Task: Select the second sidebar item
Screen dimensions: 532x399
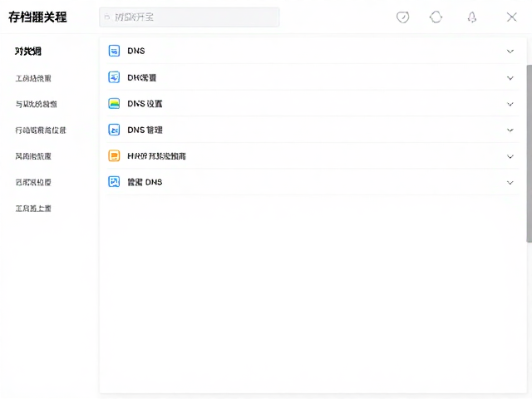Action: point(33,78)
